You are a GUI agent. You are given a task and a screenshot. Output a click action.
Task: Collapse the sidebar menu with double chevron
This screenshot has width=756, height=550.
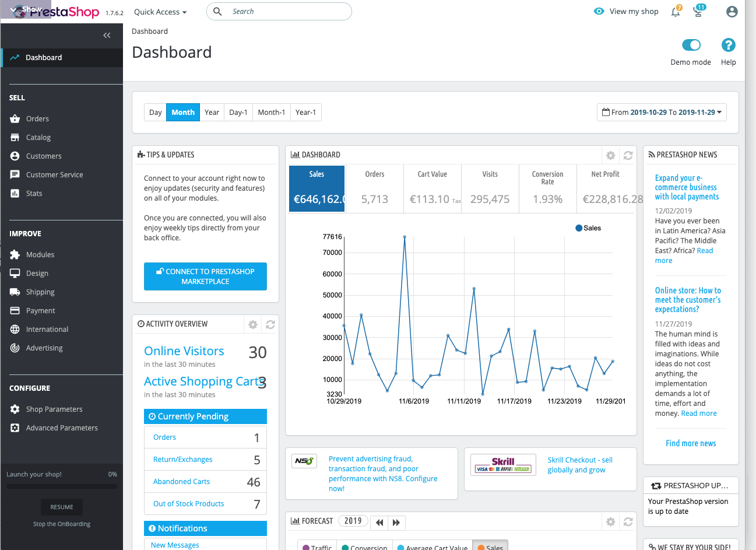pyautogui.click(x=107, y=36)
